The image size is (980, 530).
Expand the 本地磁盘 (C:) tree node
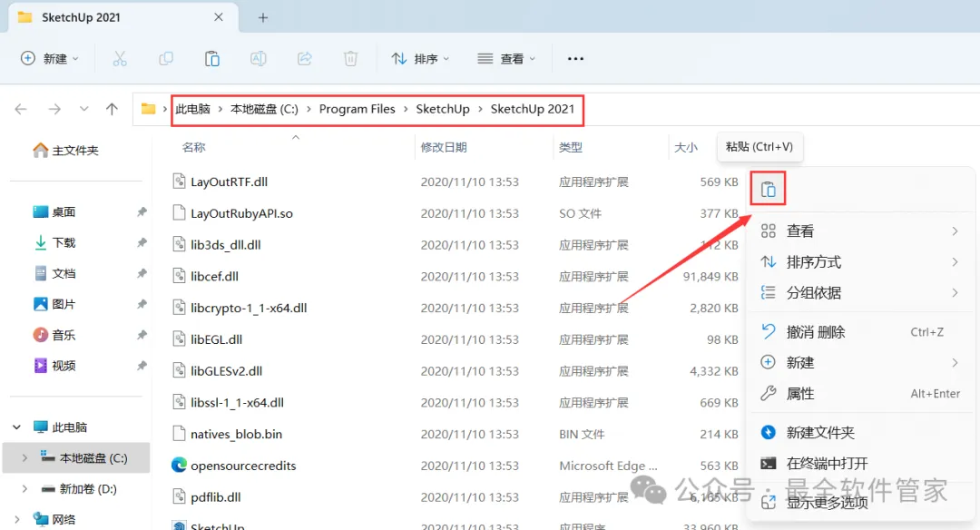tap(24, 458)
